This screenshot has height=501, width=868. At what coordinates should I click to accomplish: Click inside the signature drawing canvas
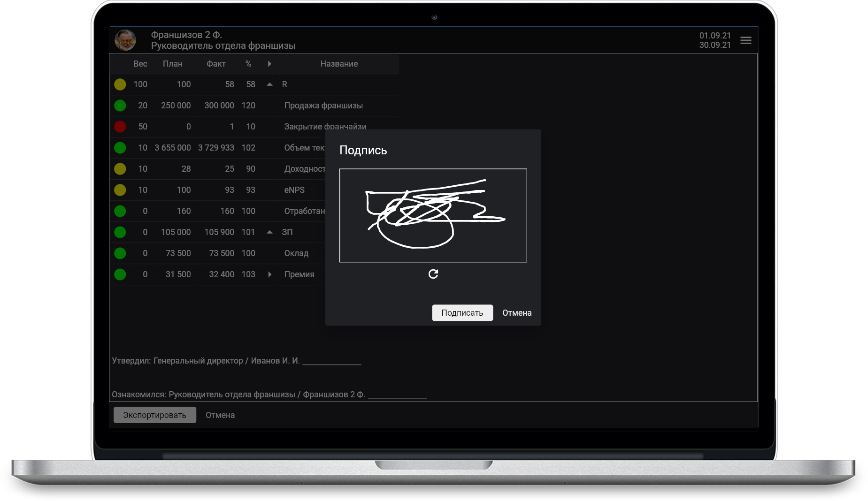[x=433, y=215]
